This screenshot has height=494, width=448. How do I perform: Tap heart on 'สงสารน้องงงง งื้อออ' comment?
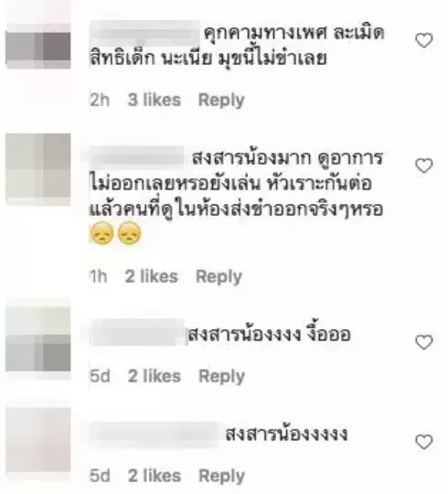pyautogui.click(x=424, y=342)
